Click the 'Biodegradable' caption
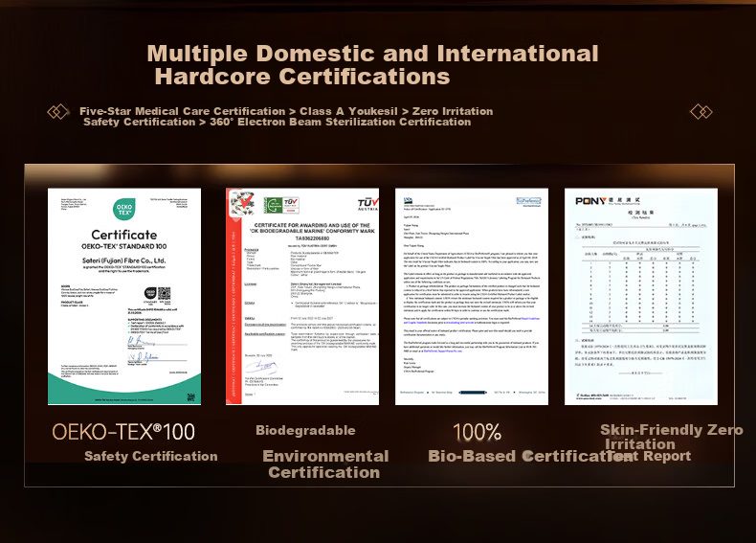The image size is (756, 543). click(x=305, y=430)
